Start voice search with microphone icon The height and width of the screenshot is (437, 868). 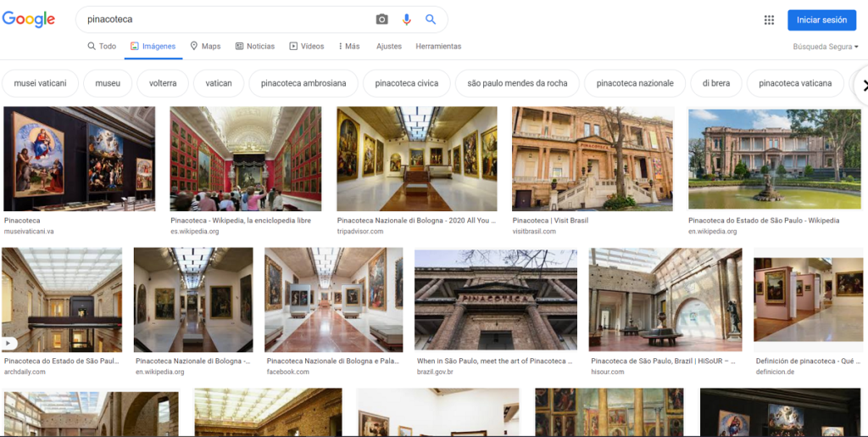click(x=407, y=20)
